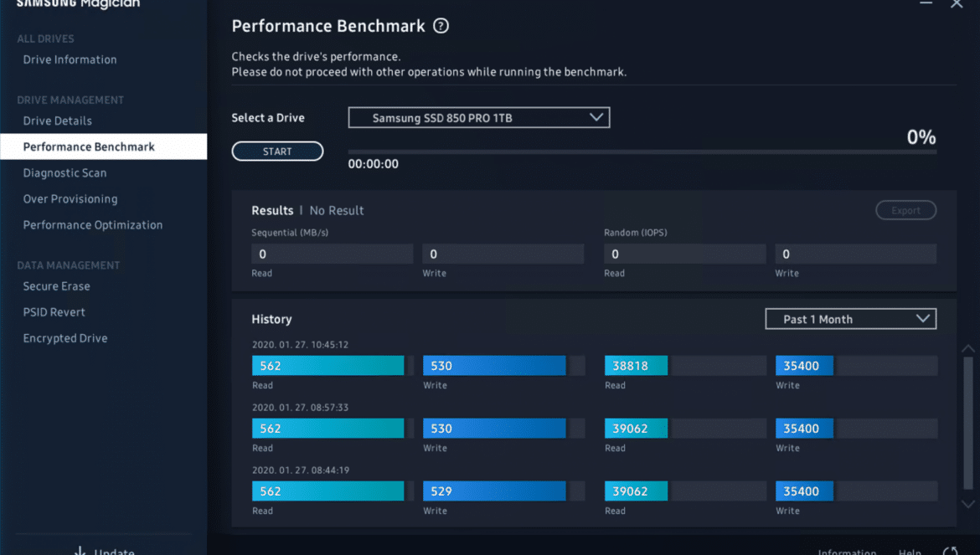
Task: Click the history scrollbar up arrow
Action: pyautogui.click(x=967, y=348)
